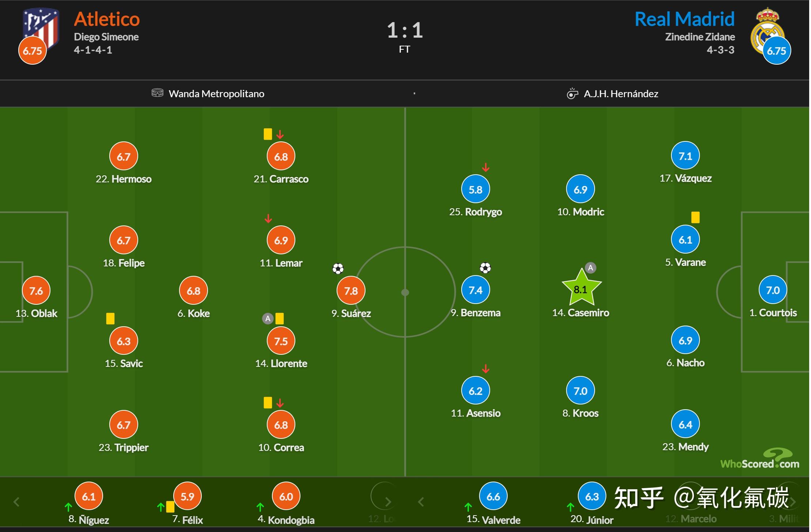Open substitute Félix's 5.9 rating badge
The image size is (811, 532).
pyautogui.click(x=187, y=496)
